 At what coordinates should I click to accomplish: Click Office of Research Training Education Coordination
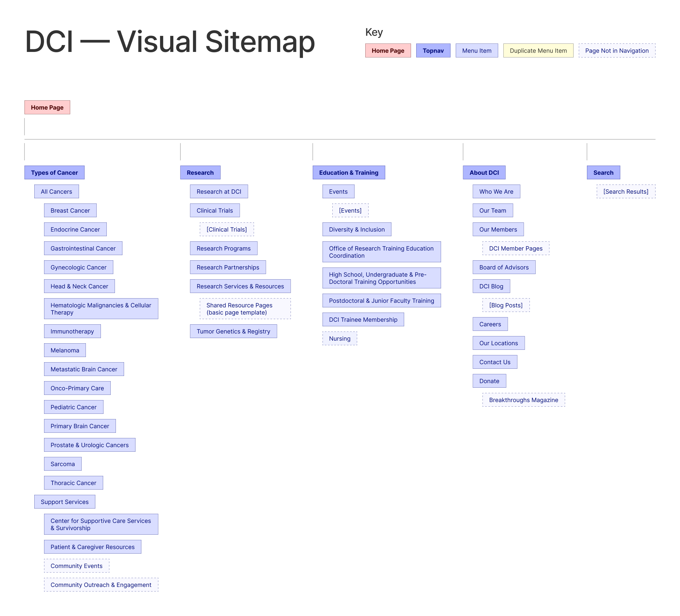382,252
